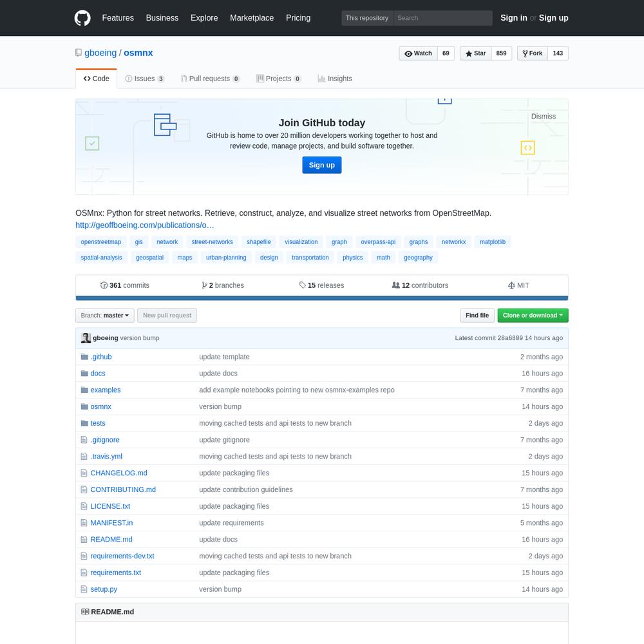Click the New pull request button
The image size is (644, 644).
coord(167,316)
